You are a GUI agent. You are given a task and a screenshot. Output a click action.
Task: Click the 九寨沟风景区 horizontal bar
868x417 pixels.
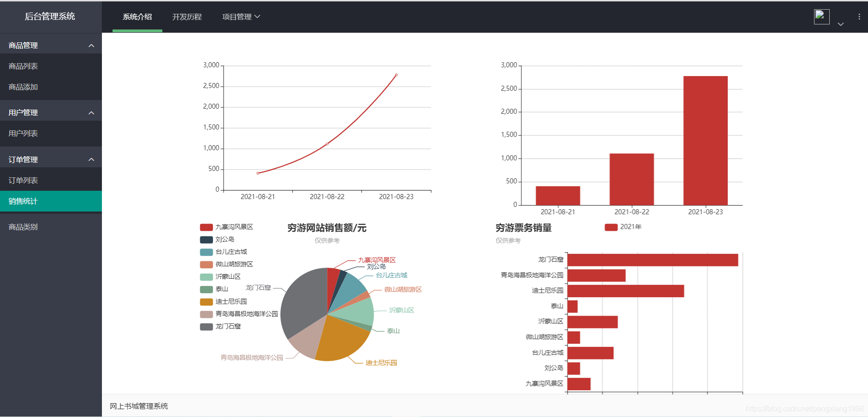coord(579,384)
